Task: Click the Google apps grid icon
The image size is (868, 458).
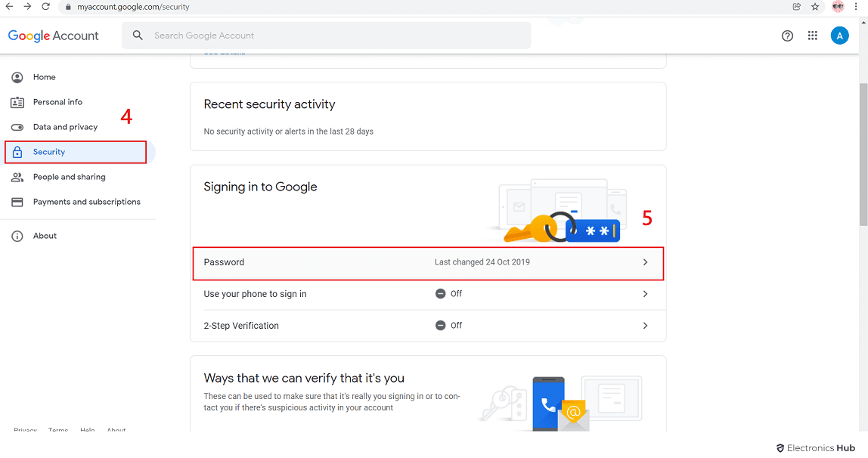Action: pyautogui.click(x=813, y=36)
